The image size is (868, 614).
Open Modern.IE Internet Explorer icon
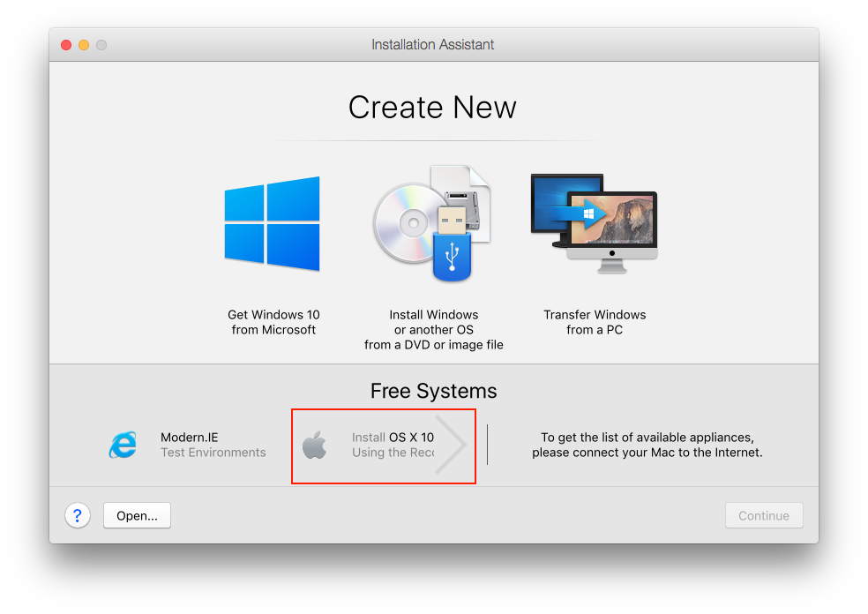[123, 445]
